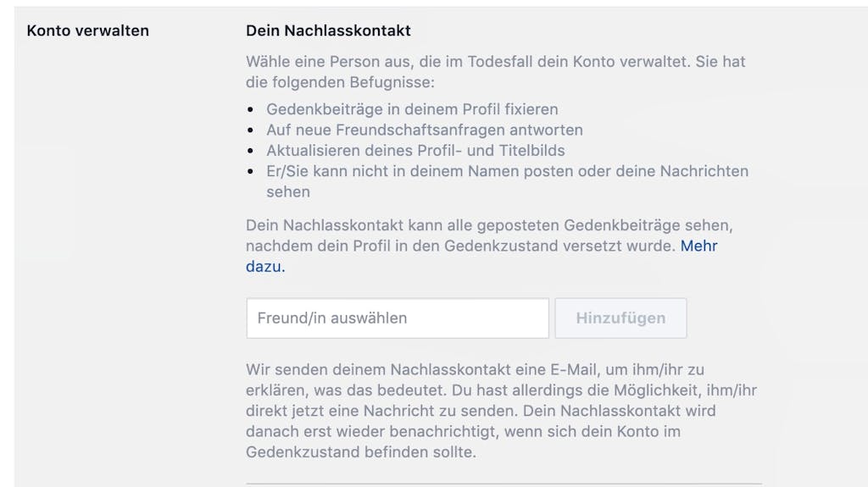Click the bullet dot before 'Auf neue'

tap(251, 130)
